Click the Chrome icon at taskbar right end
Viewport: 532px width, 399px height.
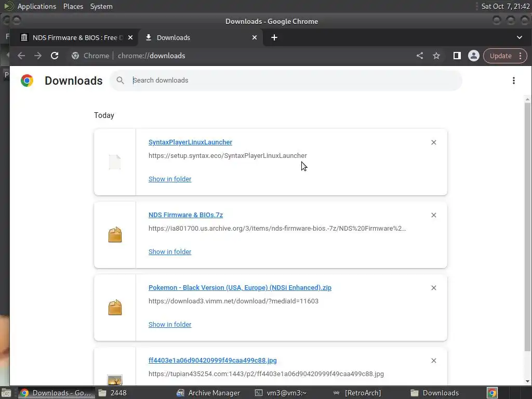(x=492, y=393)
